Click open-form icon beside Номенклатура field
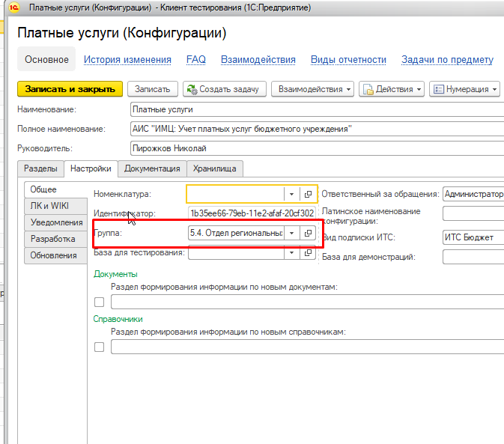Image resolution: width=504 pixels, height=444 pixels. [x=308, y=195]
